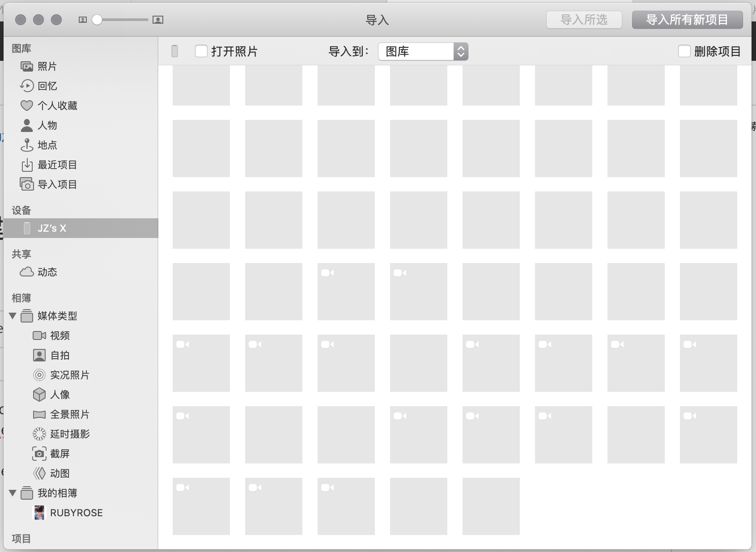Click the 实况照片 Live Photos icon
The height and width of the screenshot is (552, 756).
click(x=39, y=375)
